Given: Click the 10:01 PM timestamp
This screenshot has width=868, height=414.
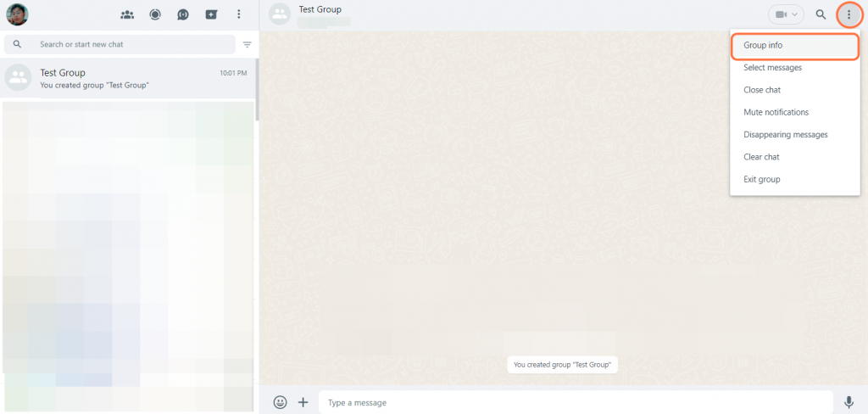Looking at the screenshot, I should (233, 73).
